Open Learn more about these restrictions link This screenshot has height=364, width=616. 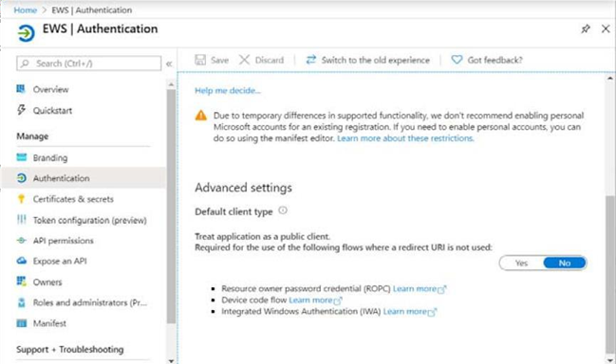[x=405, y=138]
